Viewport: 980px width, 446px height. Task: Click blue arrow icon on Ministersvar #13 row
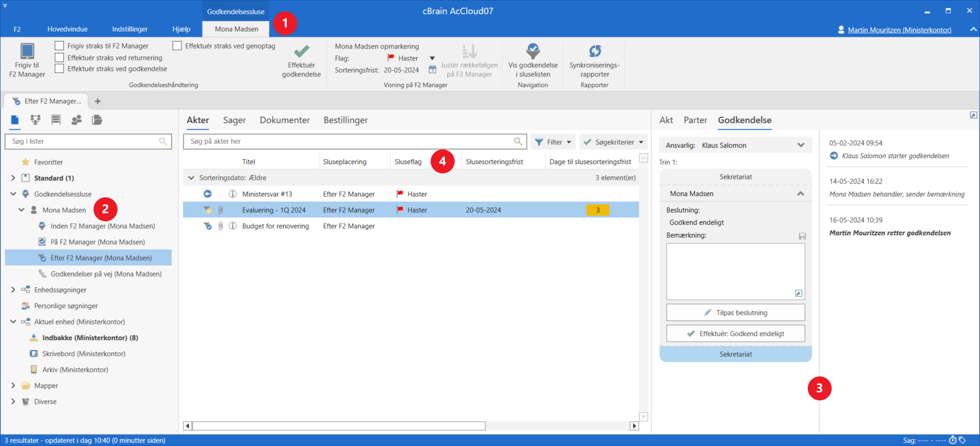208,194
